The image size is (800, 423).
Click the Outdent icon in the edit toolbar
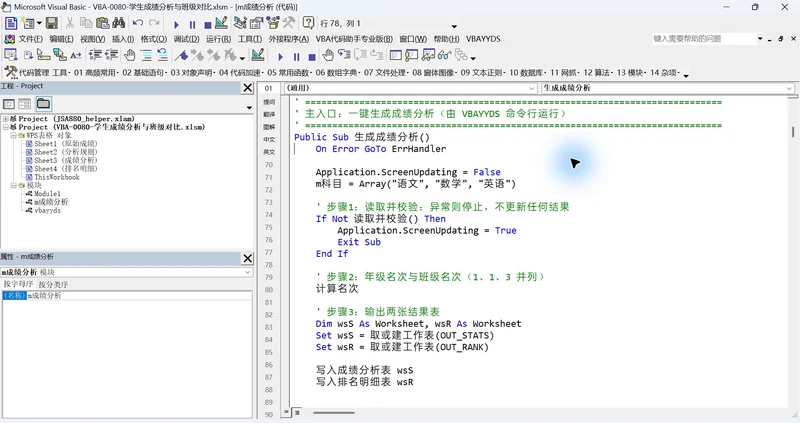[x=111, y=55]
